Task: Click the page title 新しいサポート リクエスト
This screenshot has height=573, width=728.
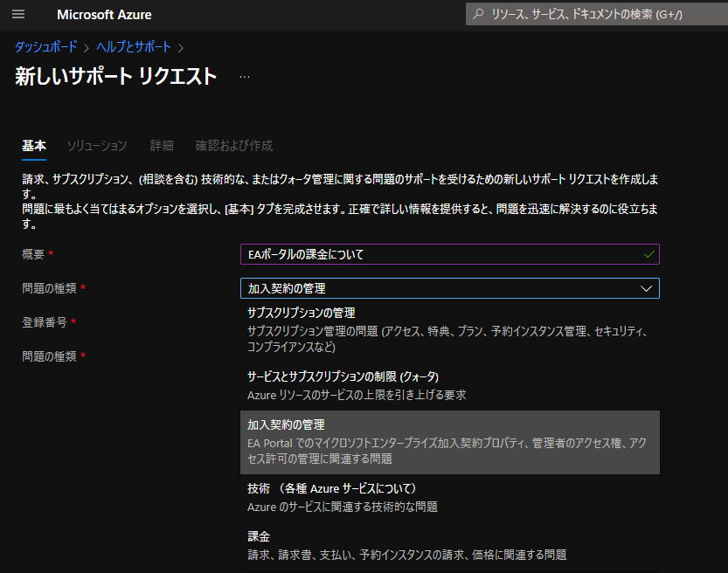Action: (x=115, y=76)
